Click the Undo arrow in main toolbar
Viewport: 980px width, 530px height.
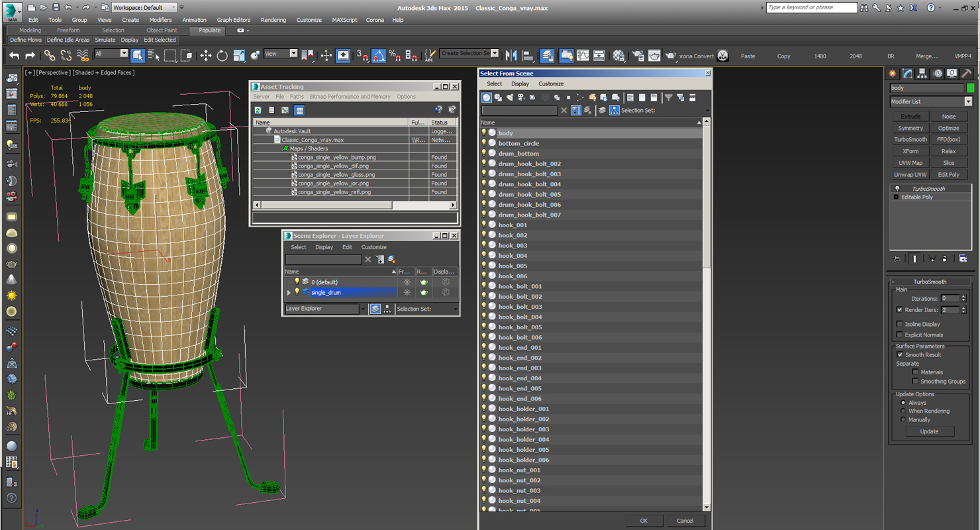pyautogui.click(x=14, y=56)
